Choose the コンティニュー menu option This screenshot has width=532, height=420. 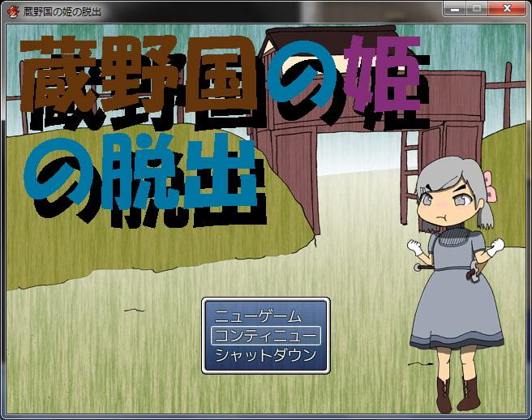tap(265, 336)
